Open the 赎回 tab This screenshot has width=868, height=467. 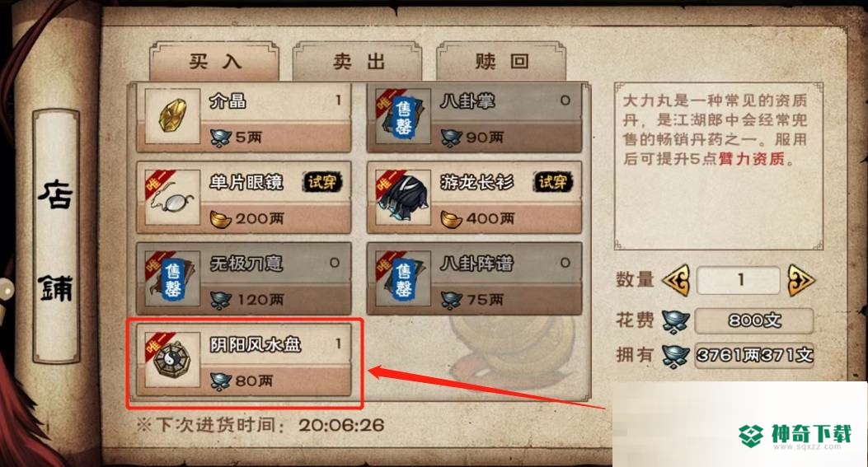click(501, 61)
